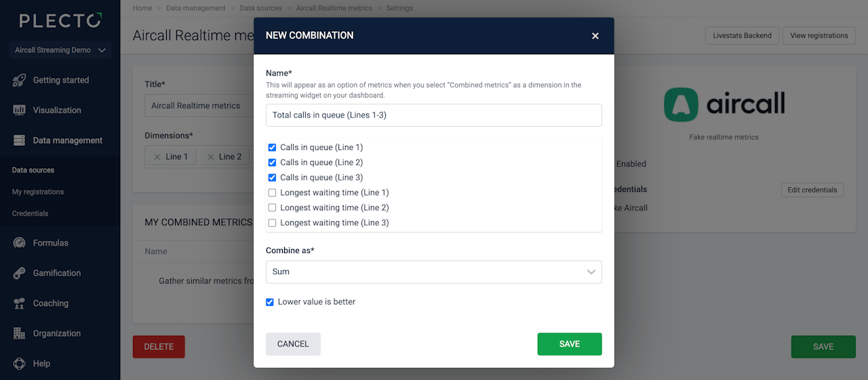
Task: Click the Data management database icon
Action: 19,140
